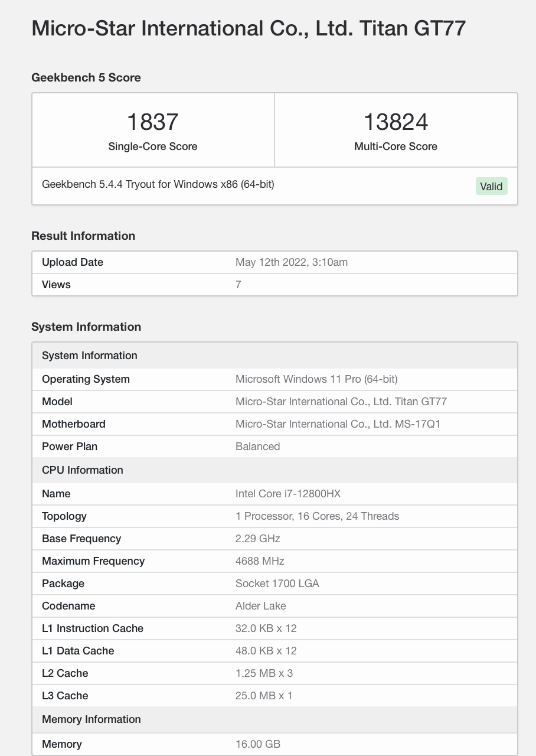Select Maximum Frequency value 4688 MHz
Viewport: 536px width, 756px height.
tap(260, 561)
